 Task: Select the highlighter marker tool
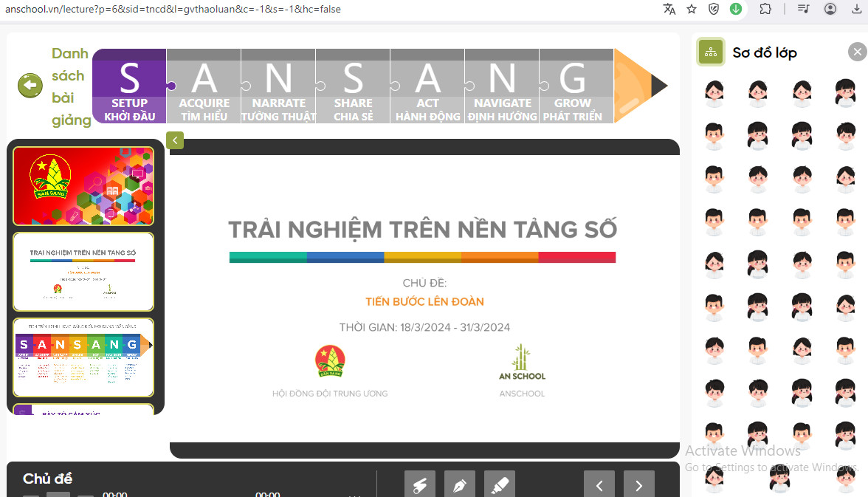tap(499, 485)
